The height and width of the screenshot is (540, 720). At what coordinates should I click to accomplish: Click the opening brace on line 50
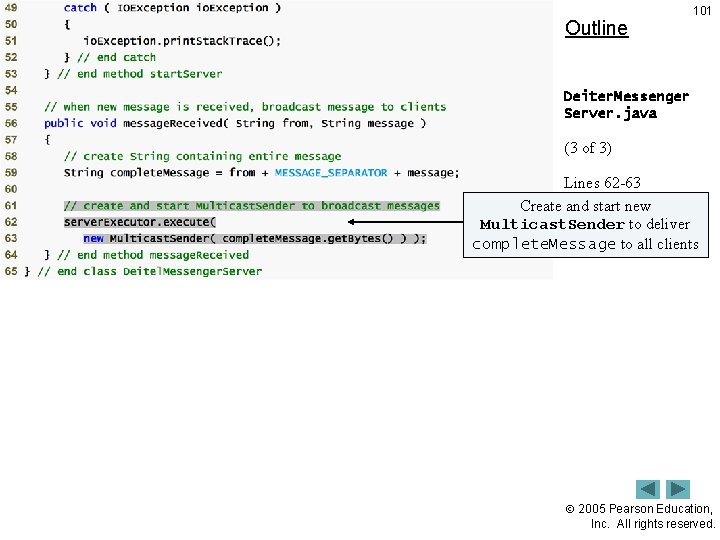(x=67, y=24)
